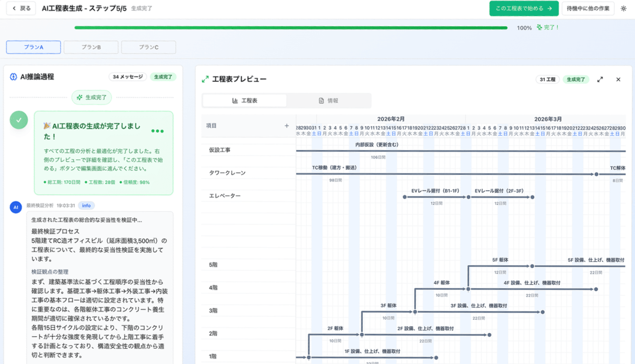Open 待機中に他の作業 button
The height and width of the screenshot is (364, 635).
(x=588, y=8)
